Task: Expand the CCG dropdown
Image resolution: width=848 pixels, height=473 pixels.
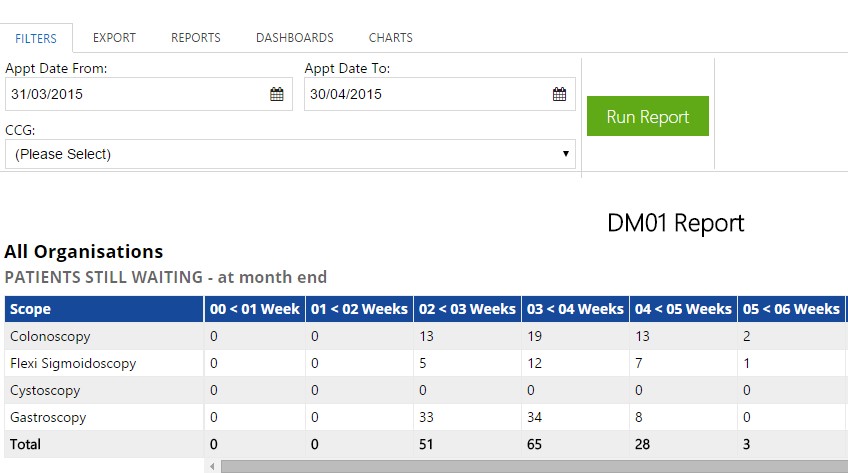Action: (x=290, y=154)
